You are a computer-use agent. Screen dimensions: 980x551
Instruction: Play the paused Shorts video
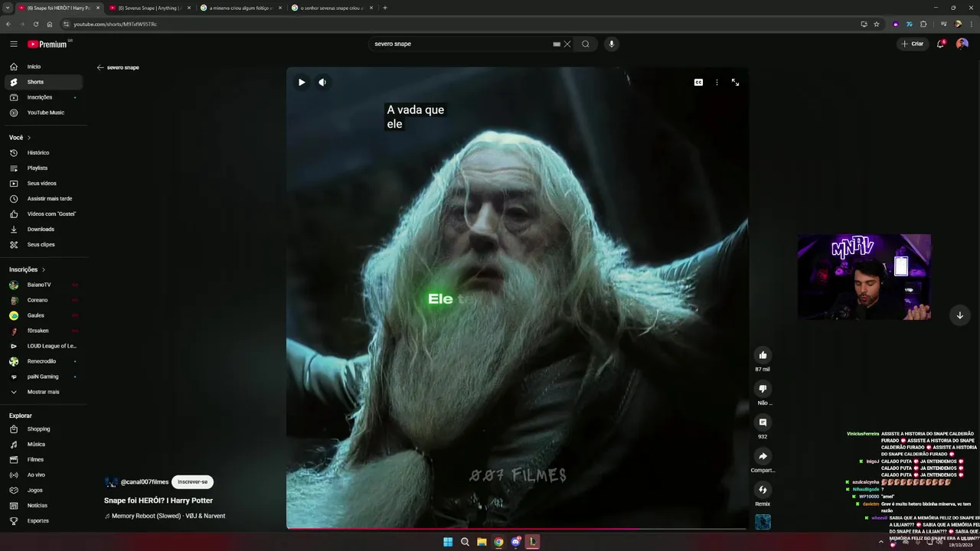[x=302, y=82]
